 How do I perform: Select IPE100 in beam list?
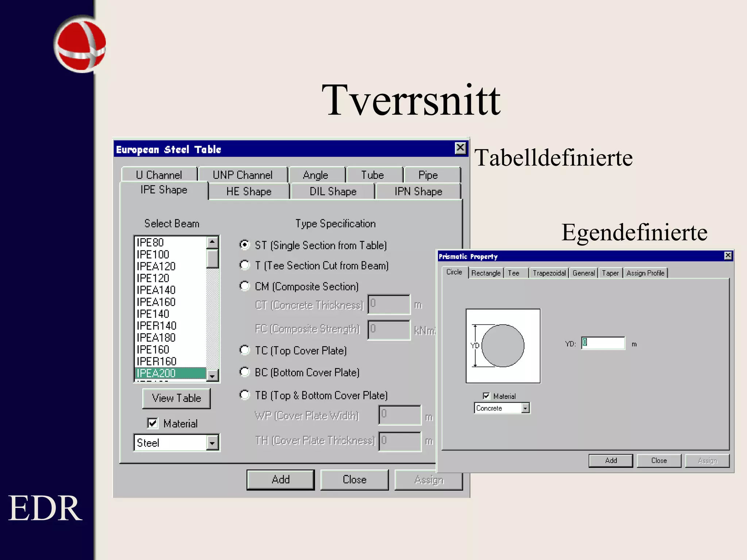coord(170,254)
